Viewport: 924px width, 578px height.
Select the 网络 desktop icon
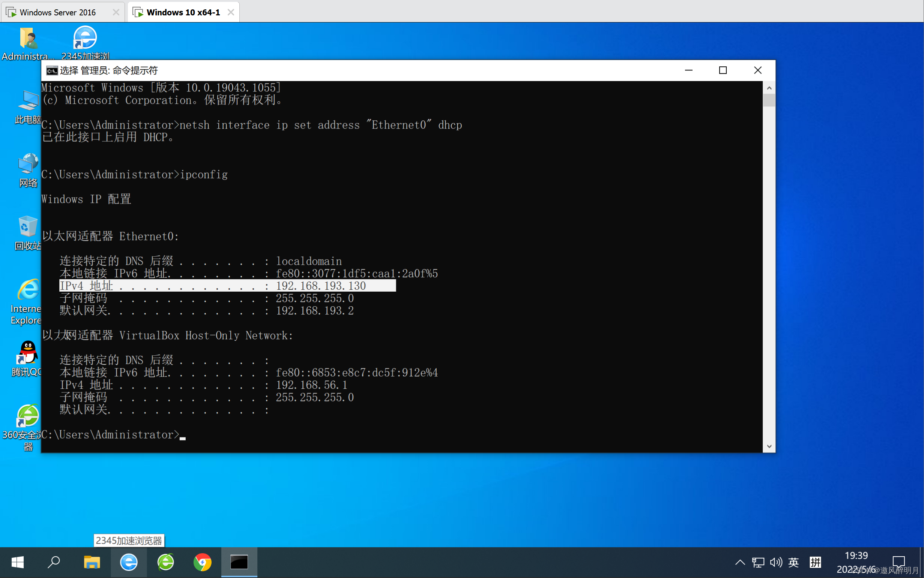tap(28, 171)
